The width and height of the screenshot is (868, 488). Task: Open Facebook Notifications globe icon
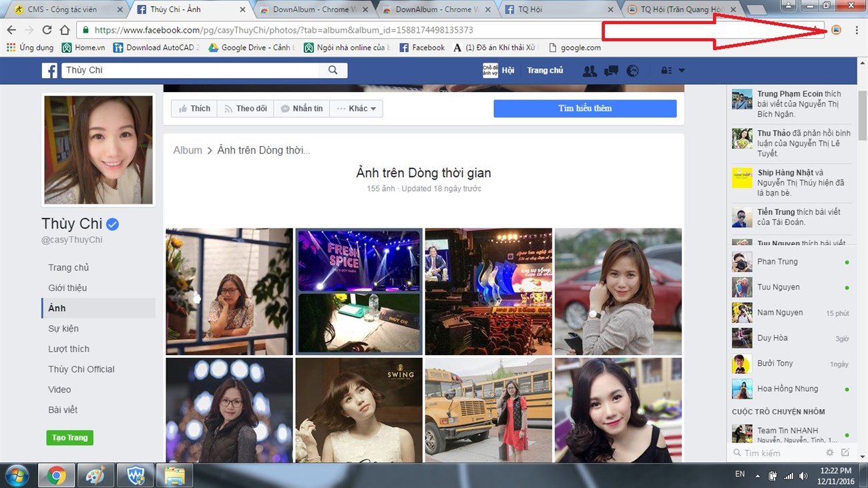pos(632,70)
